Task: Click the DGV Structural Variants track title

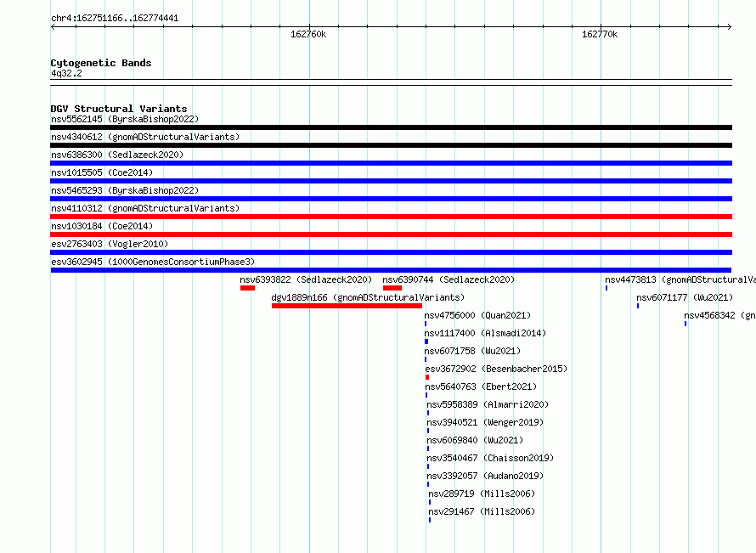Action: point(119,109)
